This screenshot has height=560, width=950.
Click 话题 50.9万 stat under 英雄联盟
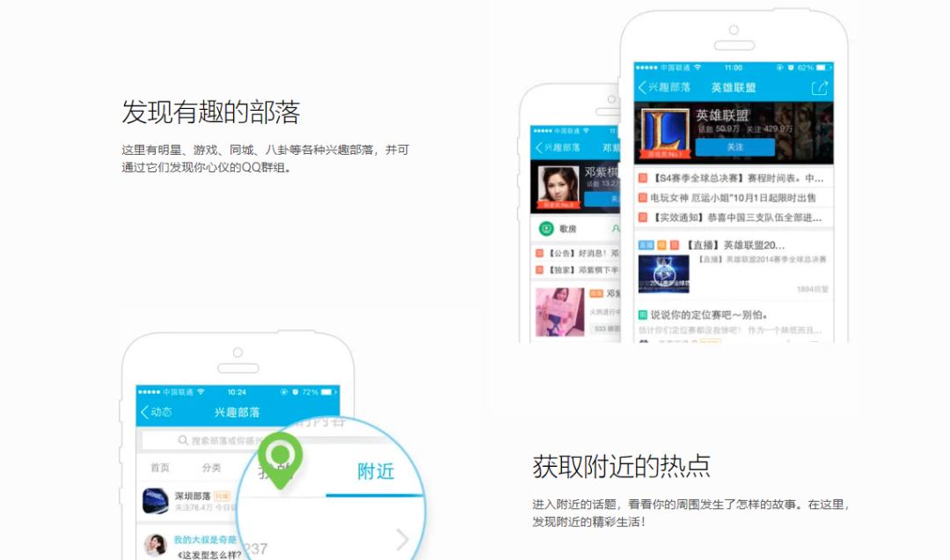point(719,129)
